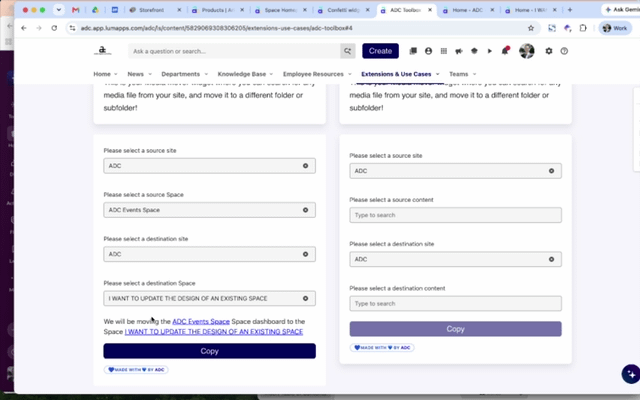Open the settings gear icon
Image resolution: width=640 pixels, height=400 pixels.
tap(549, 51)
